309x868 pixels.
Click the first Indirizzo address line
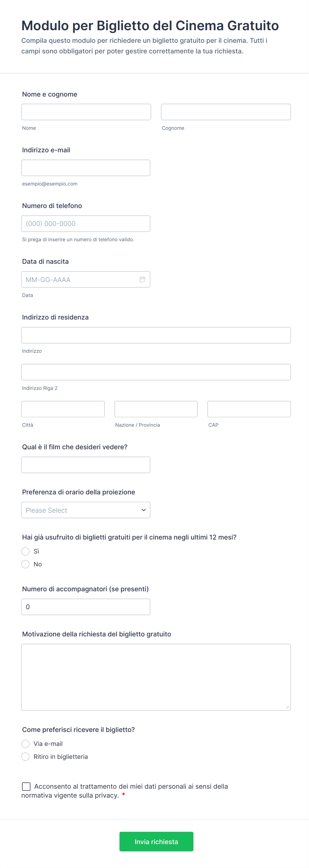(156, 335)
